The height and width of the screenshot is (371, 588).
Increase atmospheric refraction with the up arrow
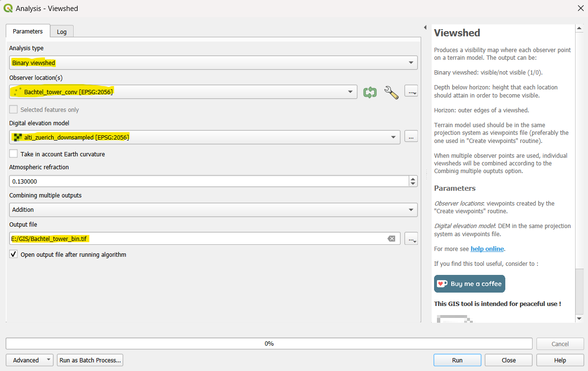413,178
